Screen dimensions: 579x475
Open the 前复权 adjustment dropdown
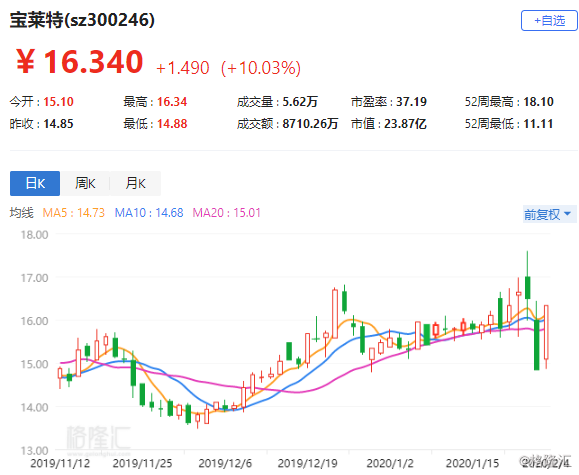[549, 214]
